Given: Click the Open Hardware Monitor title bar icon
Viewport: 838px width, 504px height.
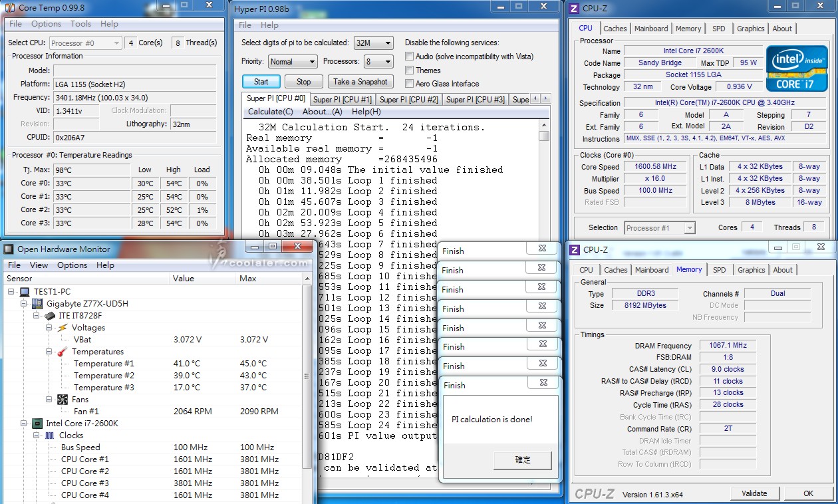Looking at the screenshot, I should click(9, 249).
